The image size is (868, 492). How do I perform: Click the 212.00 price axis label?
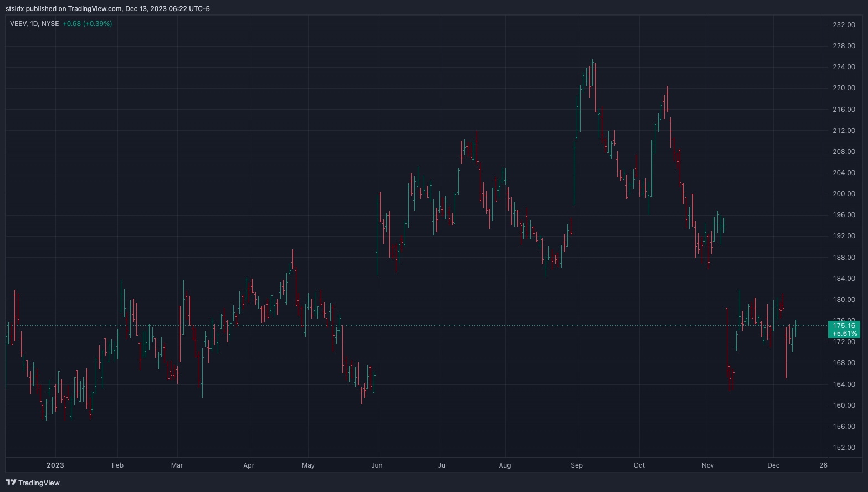pyautogui.click(x=844, y=131)
